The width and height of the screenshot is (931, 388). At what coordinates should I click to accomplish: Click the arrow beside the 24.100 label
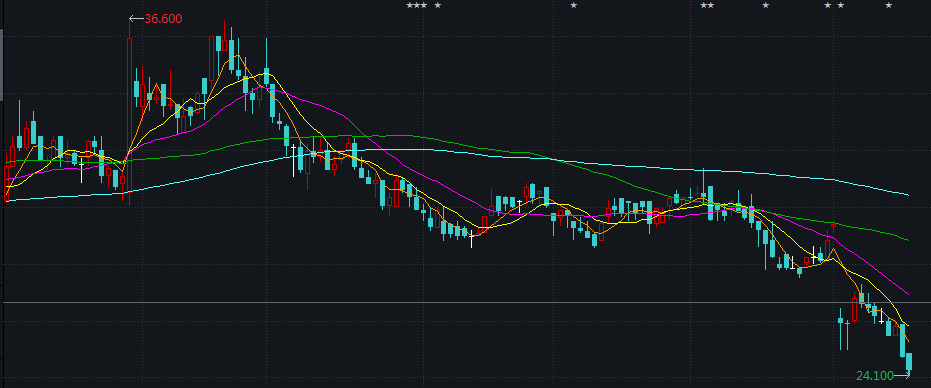pyautogui.click(x=902, y=375)
